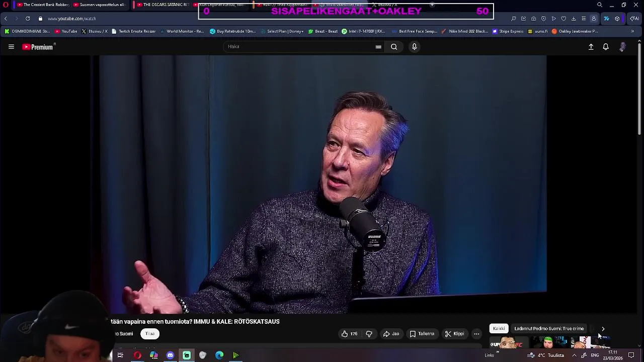Click the magnifier search button

tap(394, 47)
